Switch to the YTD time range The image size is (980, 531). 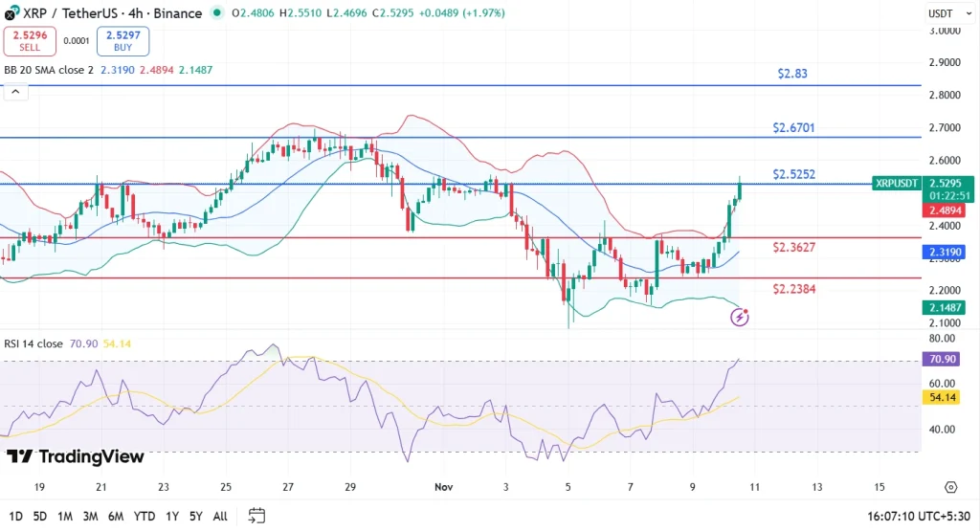tap(145, 516)
